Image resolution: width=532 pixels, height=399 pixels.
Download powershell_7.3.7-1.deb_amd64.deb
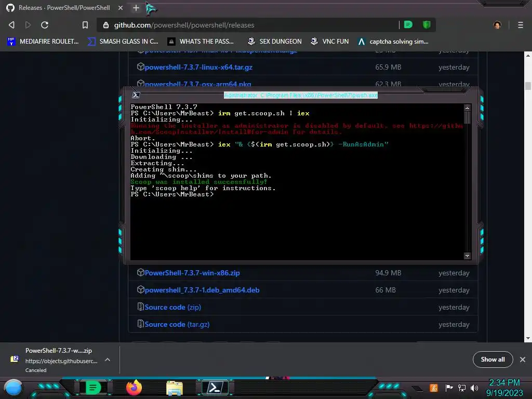coord(202,290)
